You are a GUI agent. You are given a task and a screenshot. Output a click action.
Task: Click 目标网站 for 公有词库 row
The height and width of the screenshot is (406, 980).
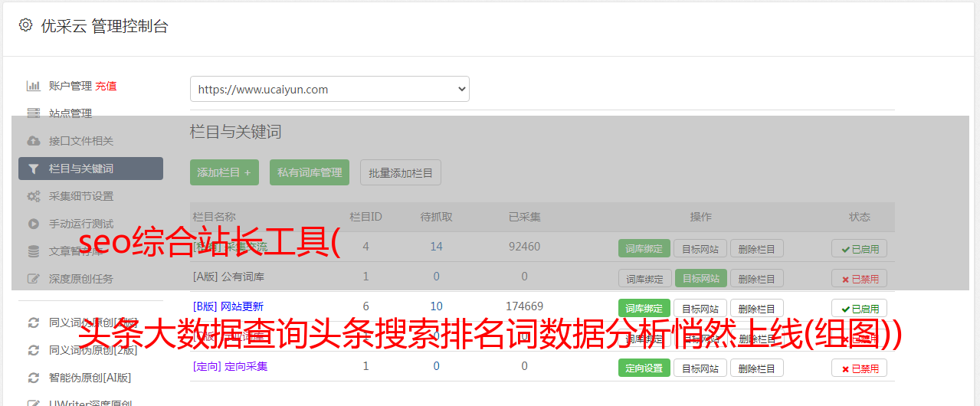700,278
